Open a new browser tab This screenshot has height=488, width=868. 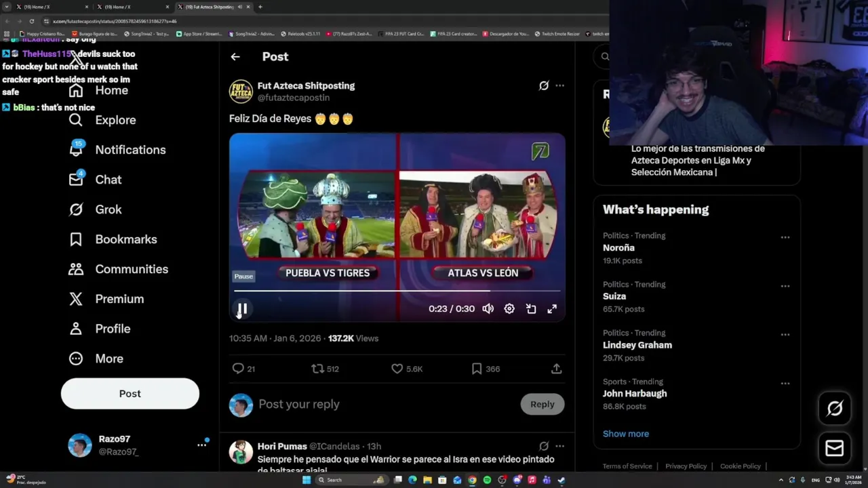260,7
